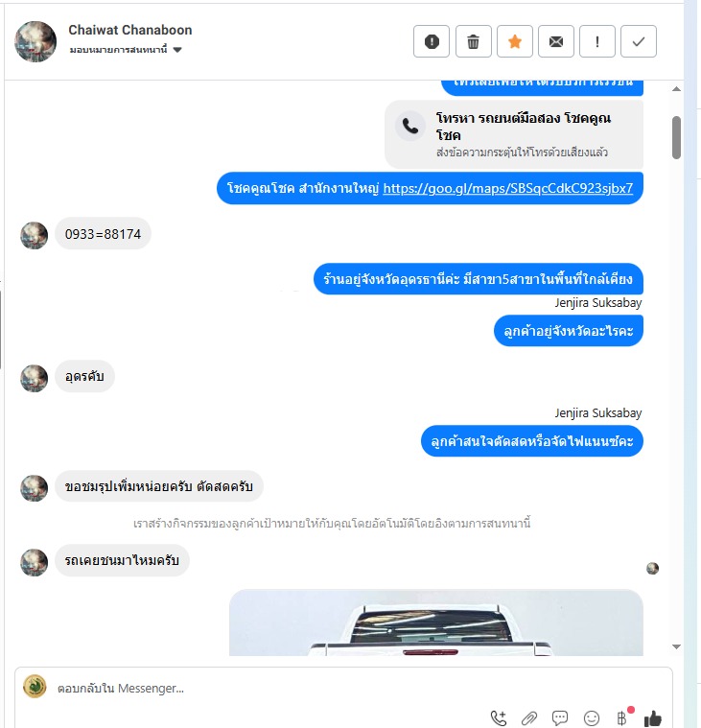701x728 pixels.
Task: Open Chaiwat Chanaboon's profile picture in header
Action: click(x=35, y=42)
